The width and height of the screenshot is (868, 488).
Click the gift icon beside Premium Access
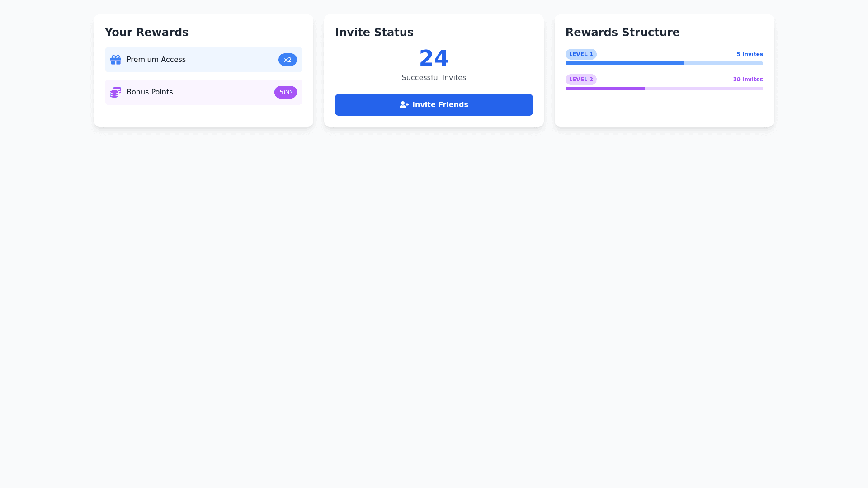[116, 60]
